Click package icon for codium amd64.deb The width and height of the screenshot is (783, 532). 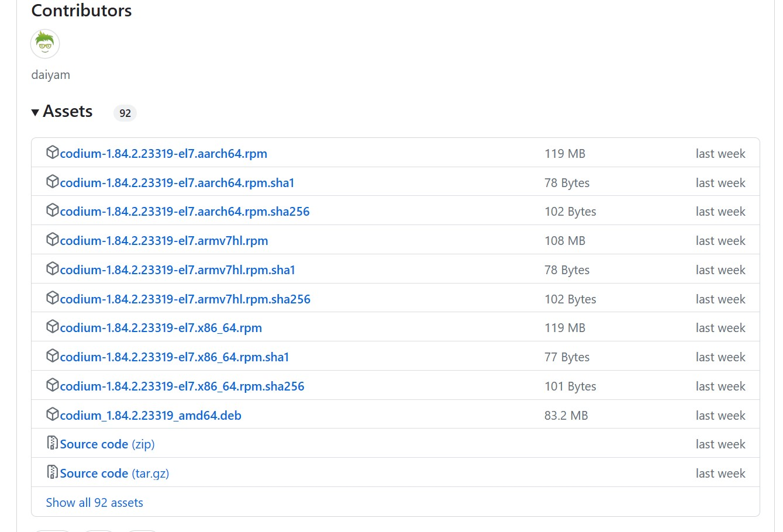[x=52, y=414]
